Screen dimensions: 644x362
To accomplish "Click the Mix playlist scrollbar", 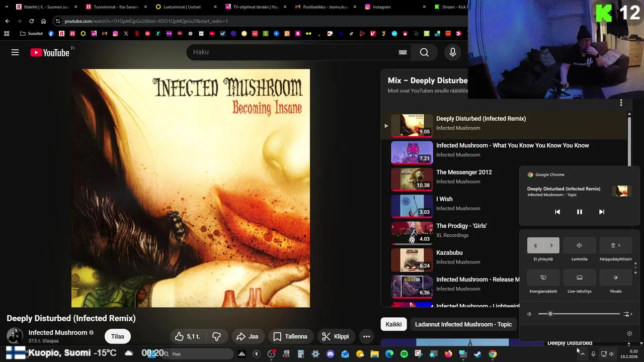I will pos(629,141).
